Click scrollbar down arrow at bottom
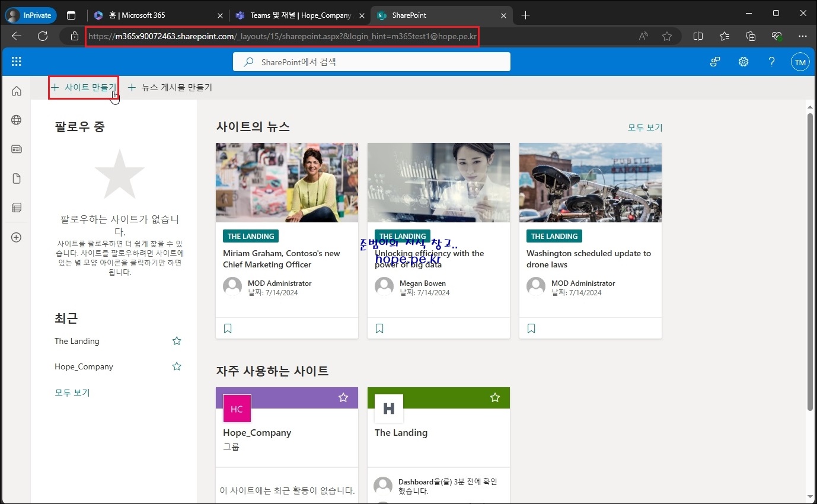The image size is (817, 504). [810, 496]
